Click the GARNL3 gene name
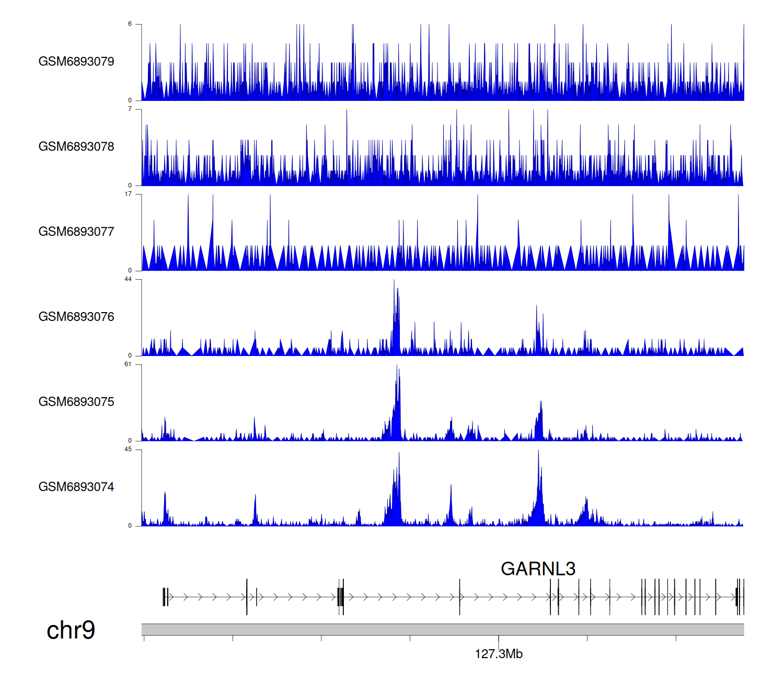The height and width of the screenshot is (690, 784). click(x=538, y=569)
